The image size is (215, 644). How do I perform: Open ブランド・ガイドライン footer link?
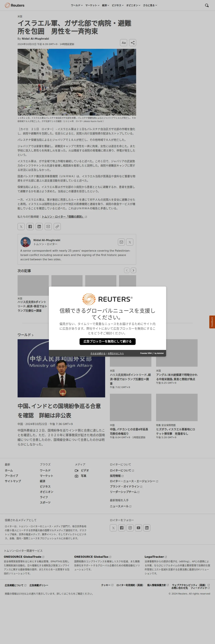[x=126, y=487]
